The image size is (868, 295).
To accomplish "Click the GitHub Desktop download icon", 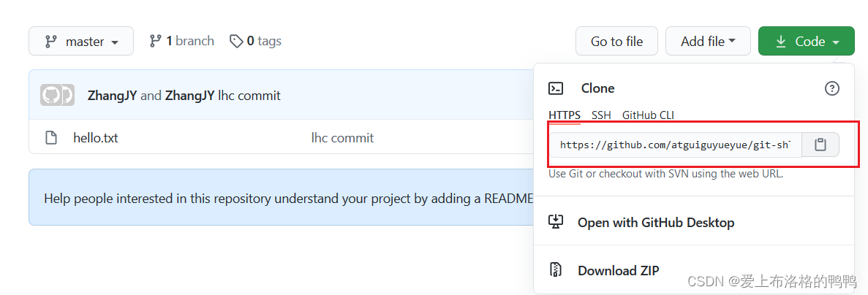I will (x=555, y=222).
